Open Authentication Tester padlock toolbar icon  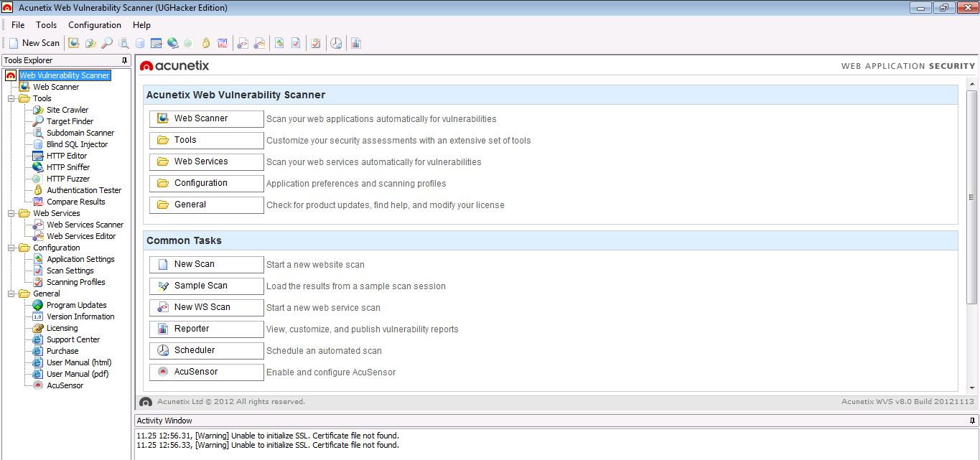click(206, 43)
